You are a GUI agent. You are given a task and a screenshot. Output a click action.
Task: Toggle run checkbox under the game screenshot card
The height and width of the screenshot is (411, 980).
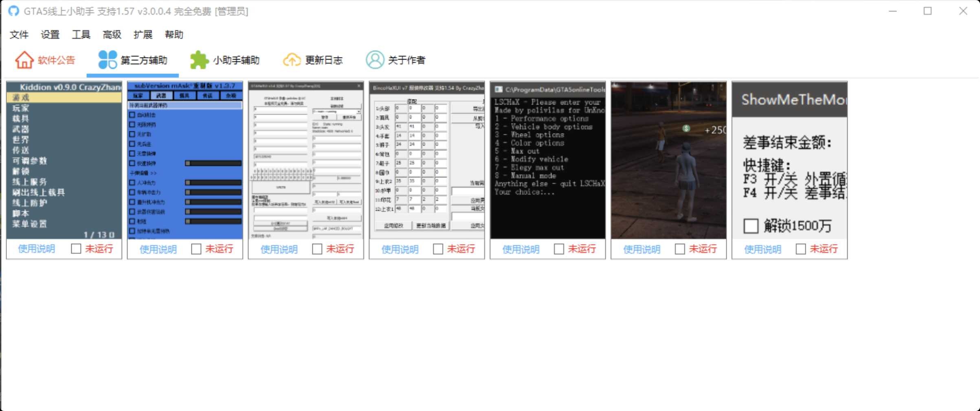coord(680,249)
